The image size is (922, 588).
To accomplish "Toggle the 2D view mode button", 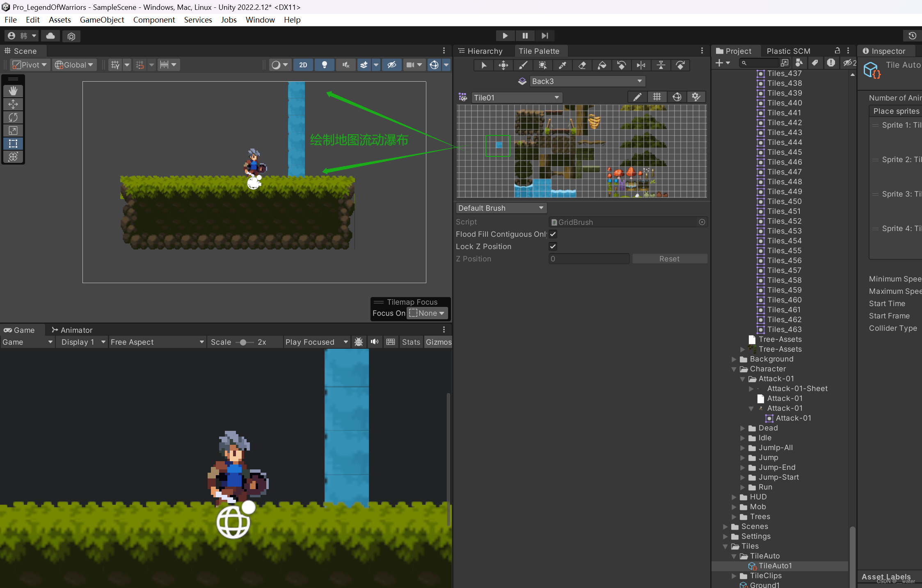I will click(x=303, y=65).
